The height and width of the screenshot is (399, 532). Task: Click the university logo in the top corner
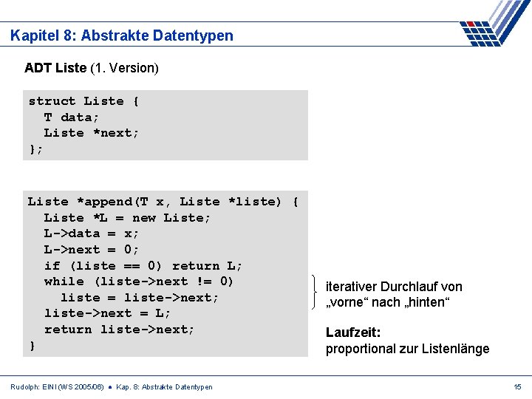494,23
